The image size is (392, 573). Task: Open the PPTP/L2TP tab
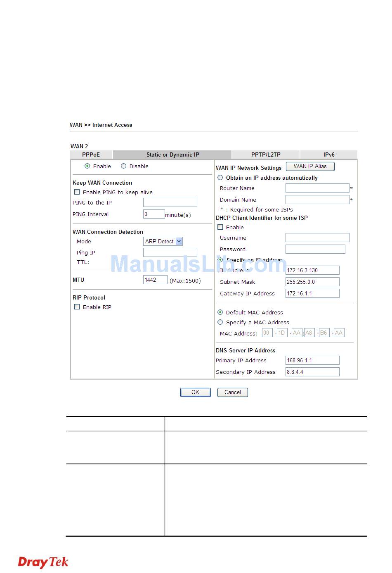click(x=266, y=155)
